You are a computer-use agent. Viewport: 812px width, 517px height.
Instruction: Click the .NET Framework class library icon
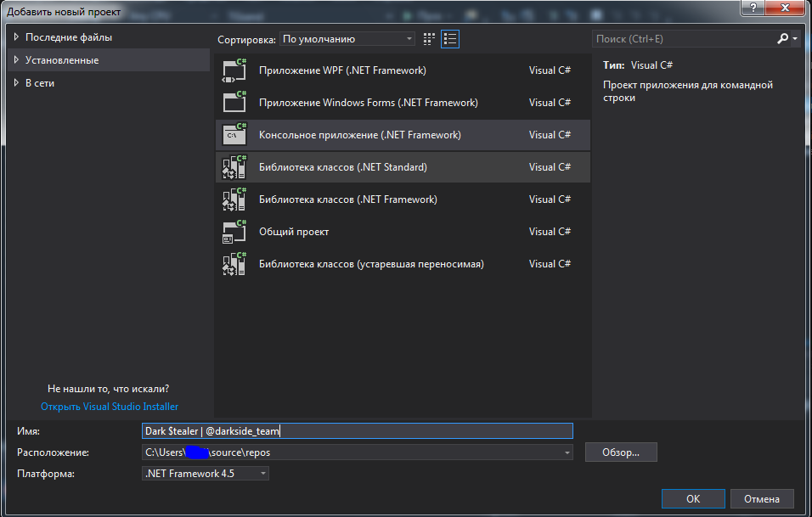[234, 199]
